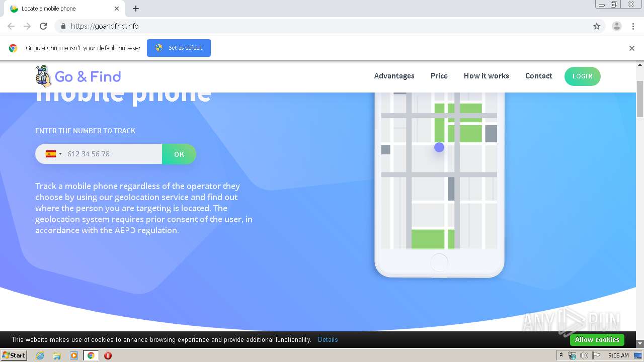The width and height of the screenshot is (644, 362).
Task: Close the 'Locate a mobile phone' tab
Action: click(x=117, y=9)
